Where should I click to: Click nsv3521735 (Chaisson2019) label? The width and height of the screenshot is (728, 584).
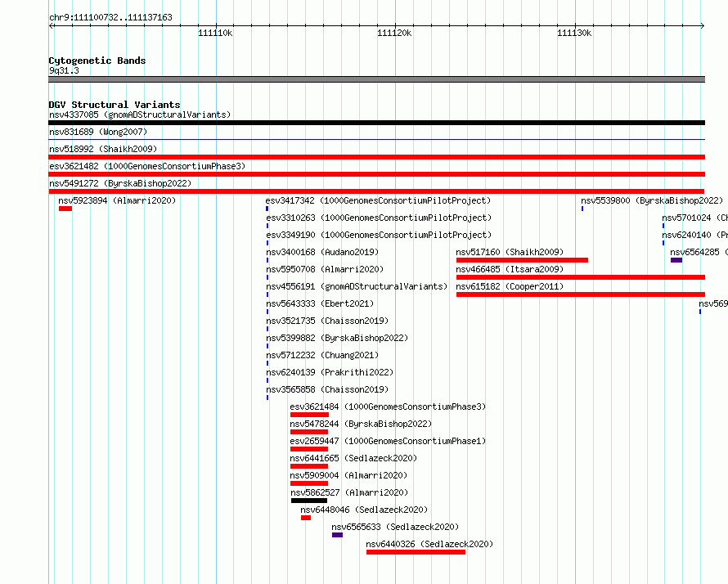coord(327,321)
